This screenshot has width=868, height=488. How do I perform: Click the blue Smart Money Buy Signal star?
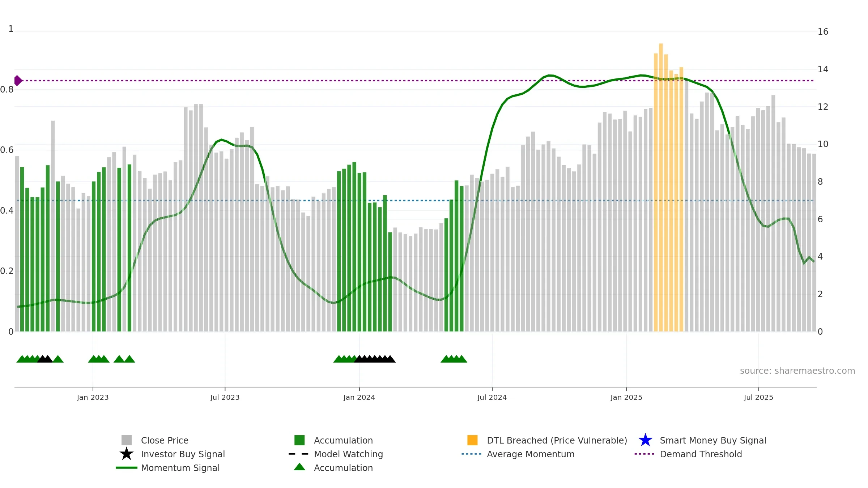pyautogui.click(x=645, y=440)
